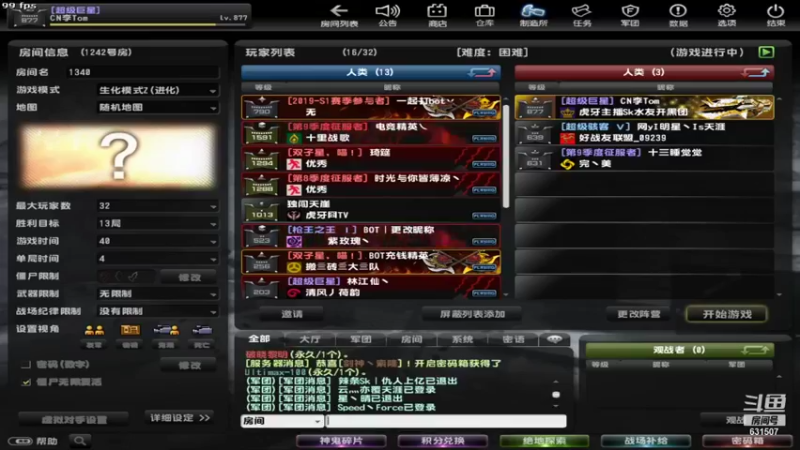The image size is (800, 450).
Task: Toggle the 僵尸无限复活 checkbox
Action: point(26,382)
